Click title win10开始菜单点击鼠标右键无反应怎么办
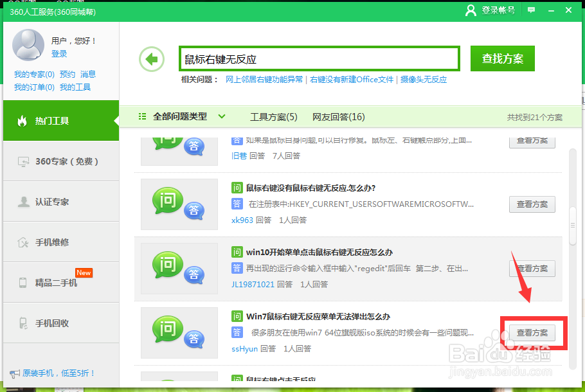Image resolution: width=585 pixels, height=392 pixels. 319,253
